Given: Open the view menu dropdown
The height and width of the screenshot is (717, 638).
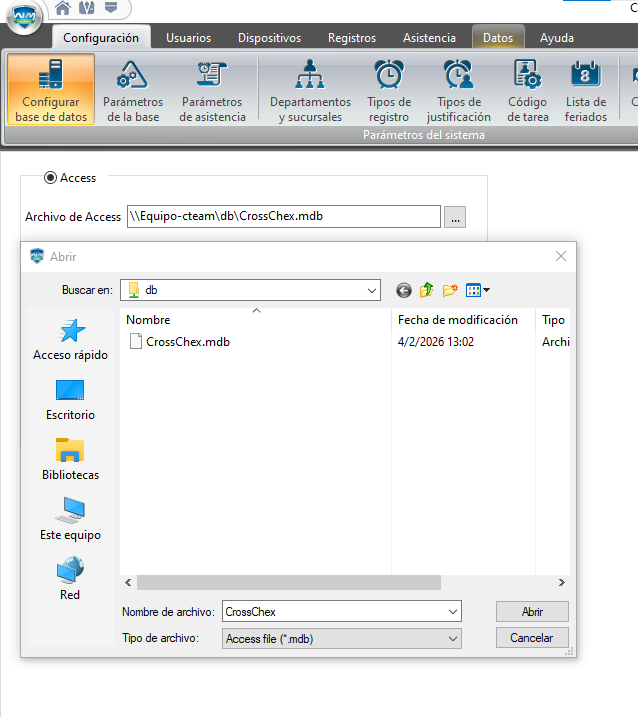Looking at the screenshot, I should click(x=477, y=290).
